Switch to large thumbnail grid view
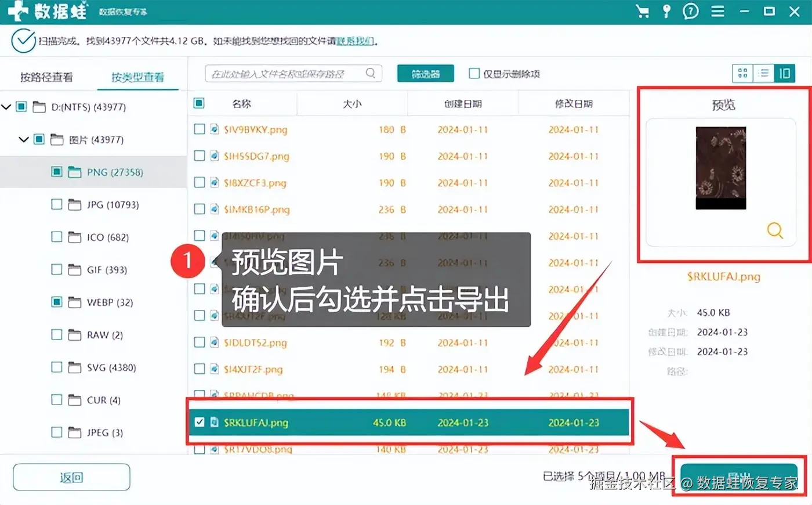The width and height of the screenshot is (812, 505). [742, 73]
